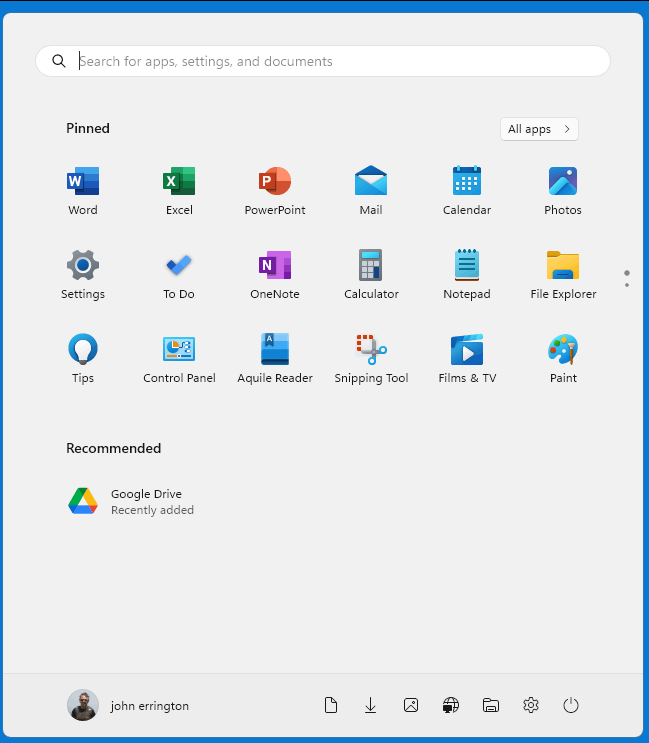Expand the All apps list
The image size is (649, 743).
[x=539, y=129]
